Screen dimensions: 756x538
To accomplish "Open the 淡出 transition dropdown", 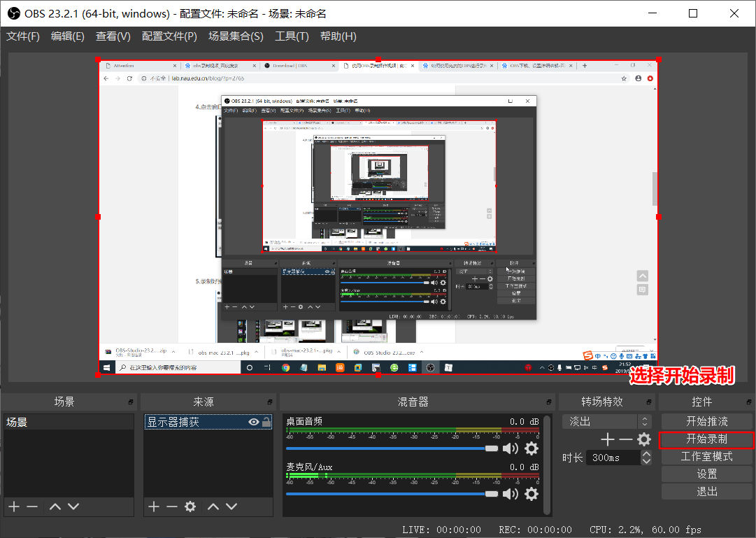I will coord(607,421).
